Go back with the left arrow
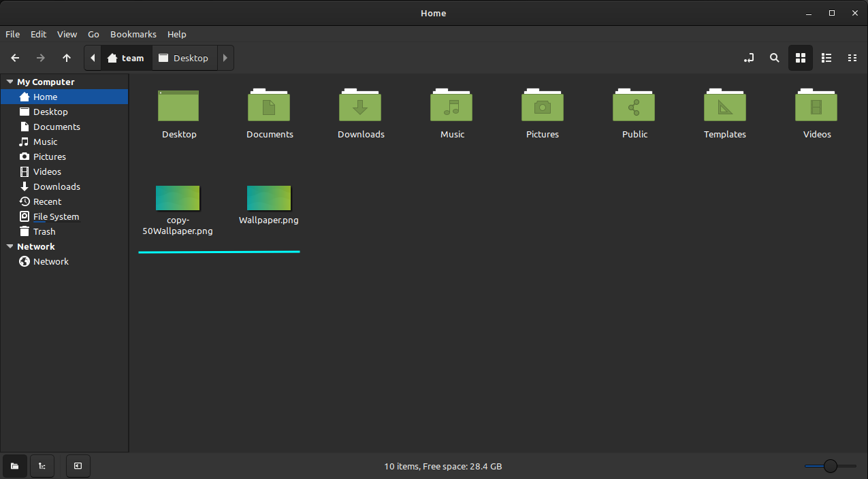This screenshot has width=868, height=479. [x=15, y=59]
